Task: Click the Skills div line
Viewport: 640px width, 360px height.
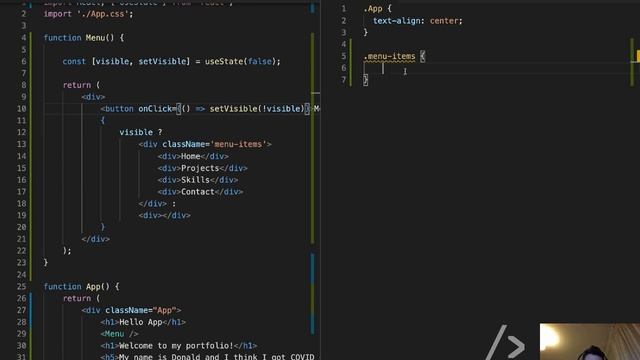Action: 198,180
